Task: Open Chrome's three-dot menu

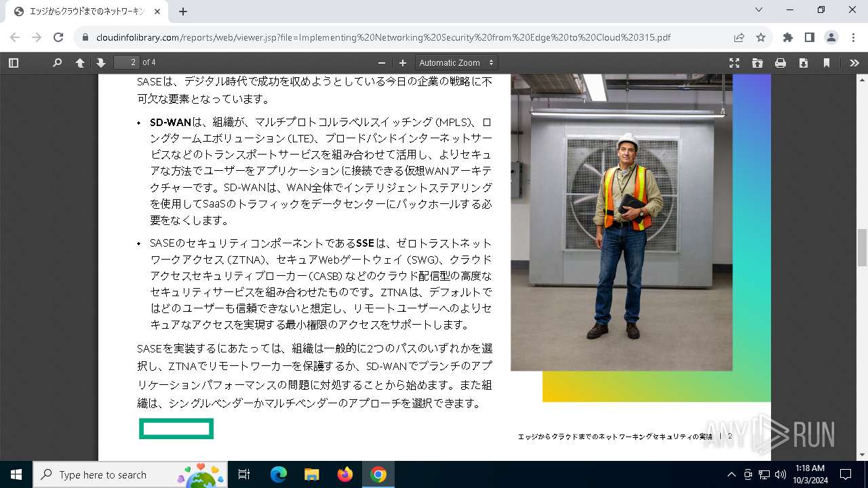Action: (853, 37)
